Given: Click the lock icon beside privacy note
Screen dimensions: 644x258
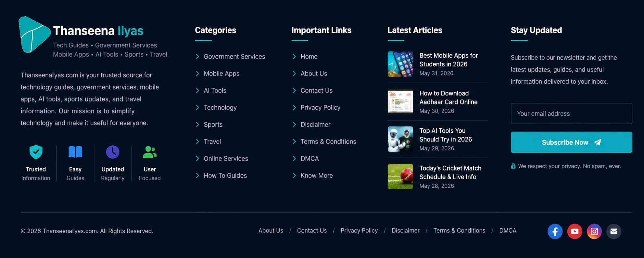Looking at the screenshot, I should tap(513, 166).
